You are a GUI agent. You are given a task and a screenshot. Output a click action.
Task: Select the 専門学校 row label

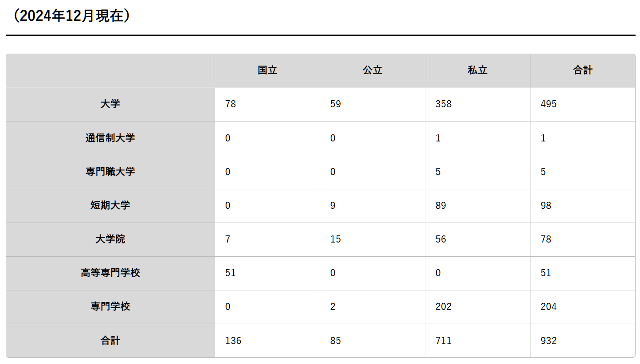110,306
